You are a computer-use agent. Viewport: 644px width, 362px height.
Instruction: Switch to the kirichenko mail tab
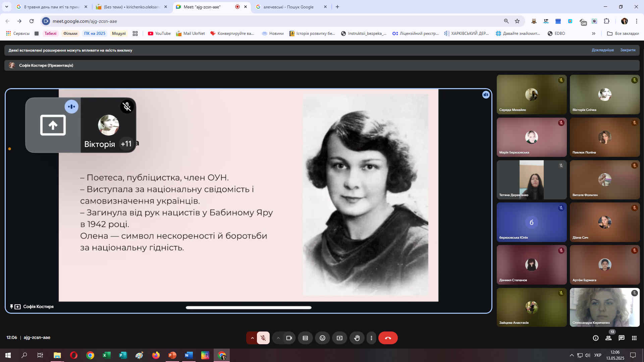(x=131, y=7)
